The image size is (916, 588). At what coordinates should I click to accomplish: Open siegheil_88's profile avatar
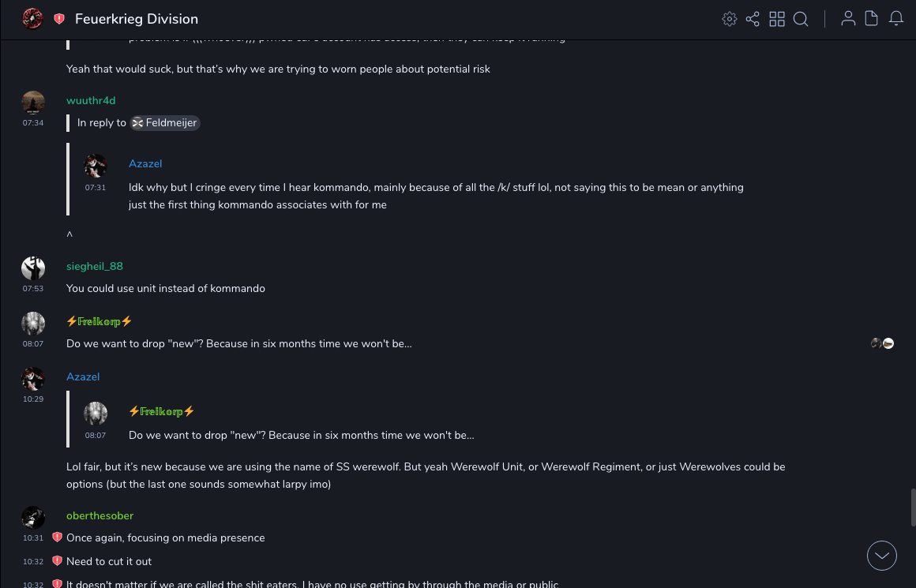pyautogui.click(x=33, y=268)
